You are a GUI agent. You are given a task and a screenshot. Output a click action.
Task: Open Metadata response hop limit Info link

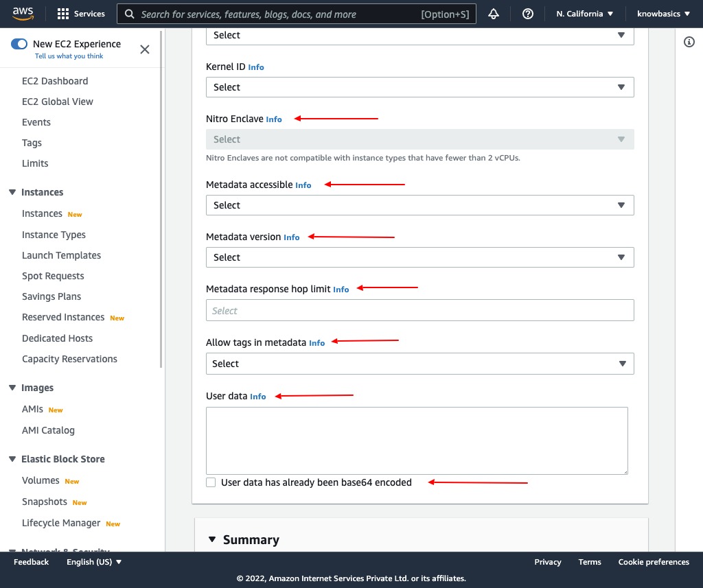coord(341,290)
